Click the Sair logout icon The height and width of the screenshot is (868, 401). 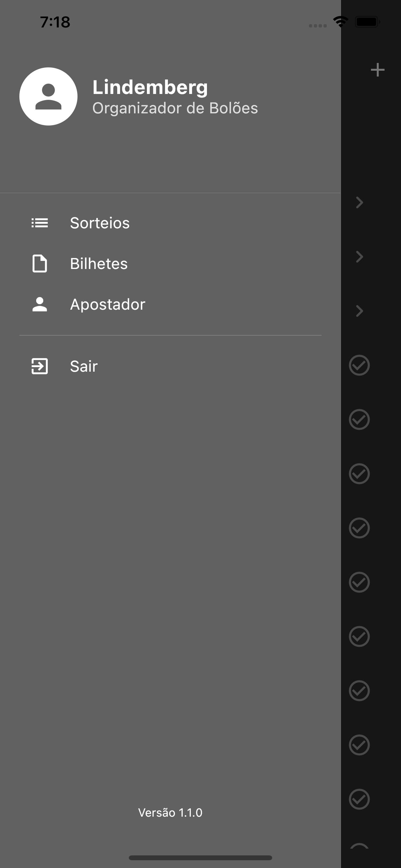coord(39,366)
